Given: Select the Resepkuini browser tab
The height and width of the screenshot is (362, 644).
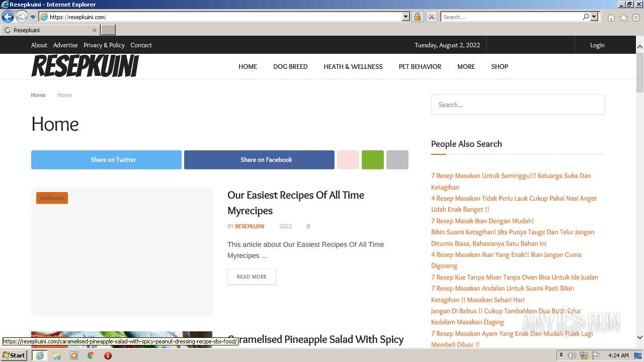Looking at the screenshot, I should click(50, 30).
